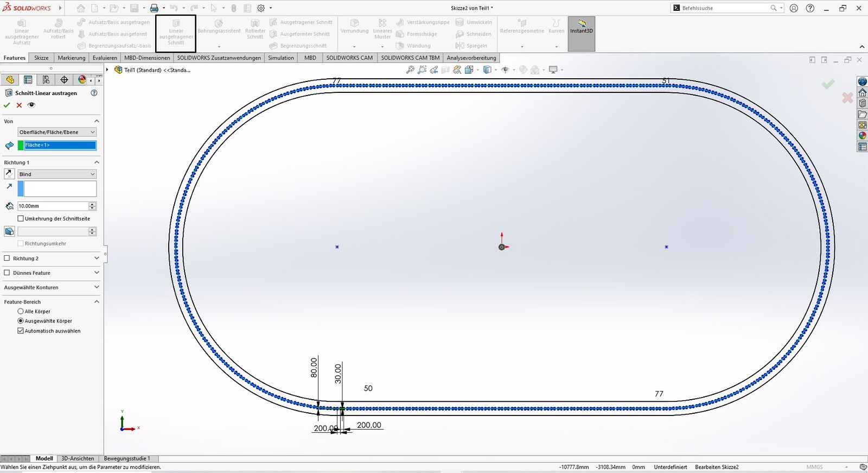The image size is (868, 473).
Task: Uncheck Automatisch auswählen checkbox
Action: (21, 331)
